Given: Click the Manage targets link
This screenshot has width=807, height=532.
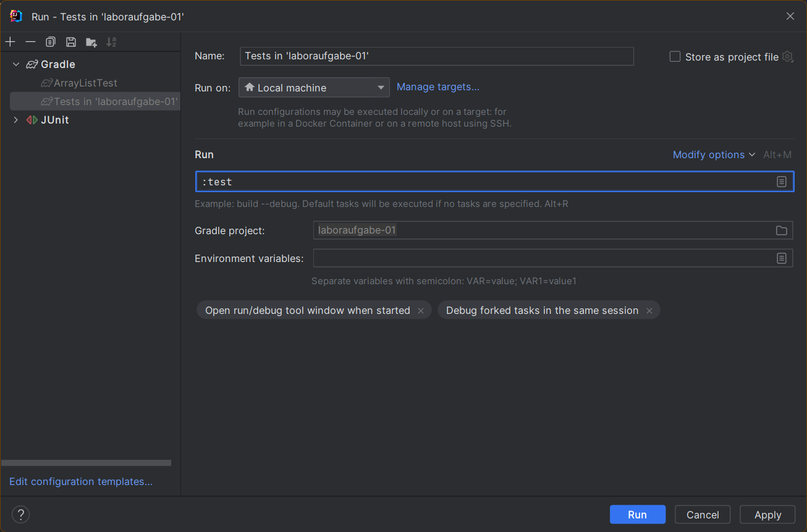Looking at the screenshot, I should [x=437, y=87].
